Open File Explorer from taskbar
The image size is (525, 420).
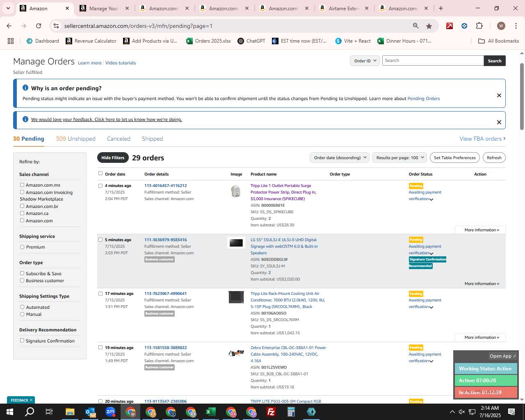(70, 412)
